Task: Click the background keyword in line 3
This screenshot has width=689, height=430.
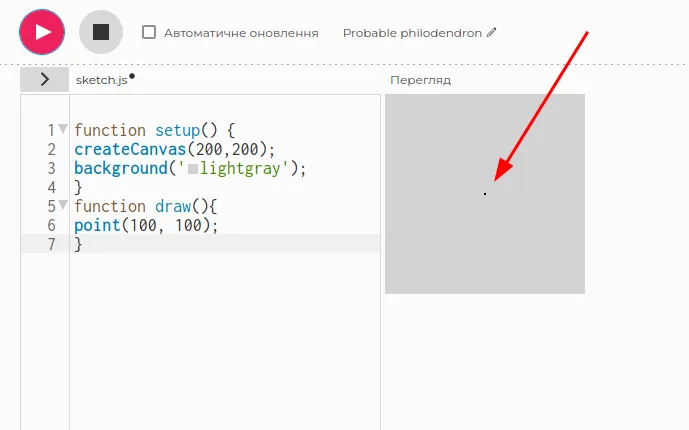Action: tap(120, 168)
